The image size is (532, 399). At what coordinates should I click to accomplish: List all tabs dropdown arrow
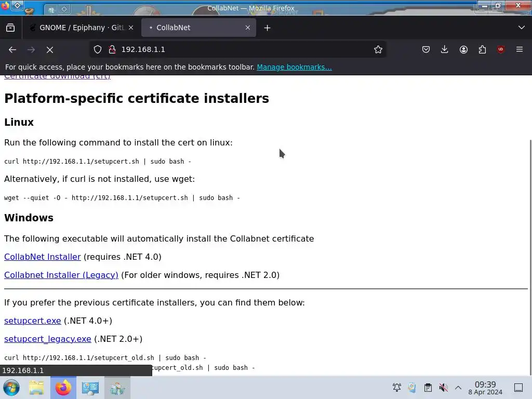pyautogui.click(x=522, y=28)
